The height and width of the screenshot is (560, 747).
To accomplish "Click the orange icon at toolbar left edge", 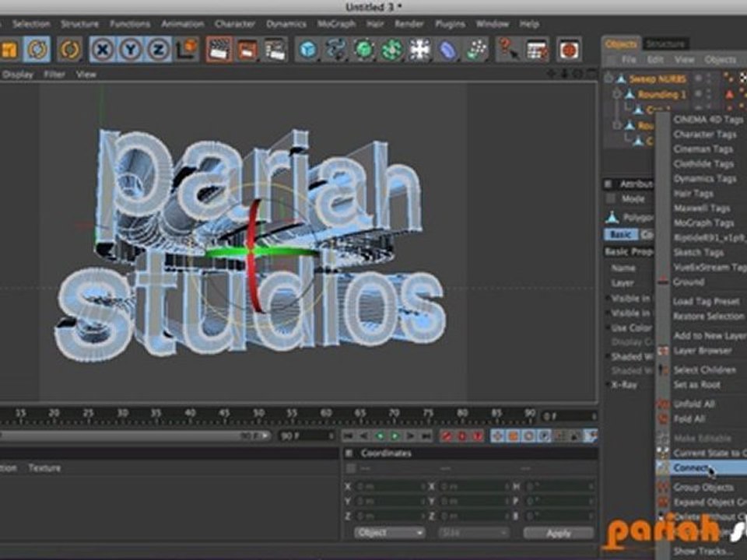I will click(9, 50).
